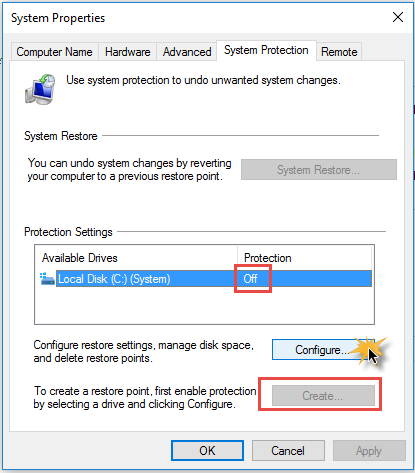This screenshot has width=415, height=473.
Task: Click the Available Drives column header
Action: click(136, 258)
